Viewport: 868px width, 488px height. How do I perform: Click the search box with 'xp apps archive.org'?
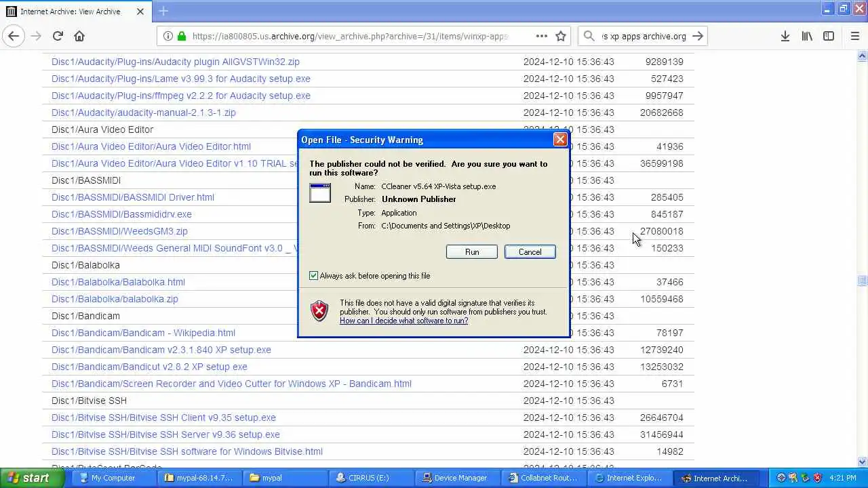(644, 37)
